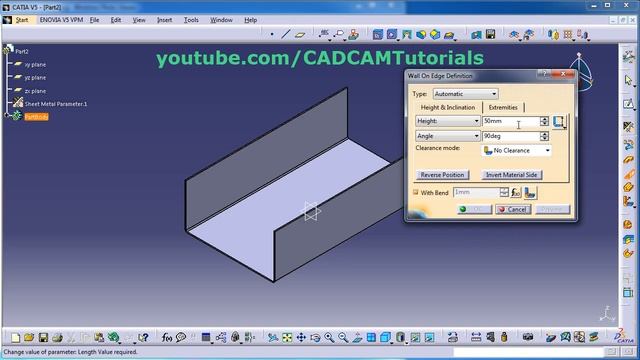The image size is (640, 360).
Task: Click the Open folder icon
Action: point(29,338)
